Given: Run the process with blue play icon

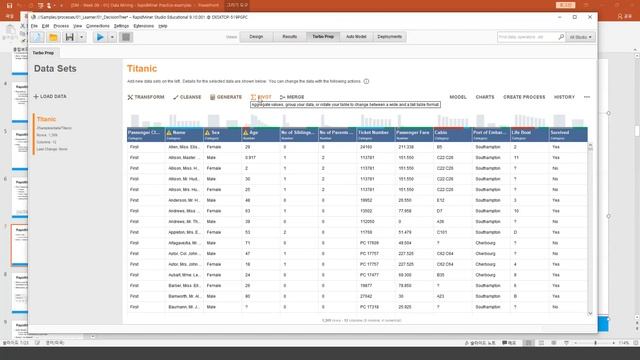Looking at the screenshot, I should (100, 37).
